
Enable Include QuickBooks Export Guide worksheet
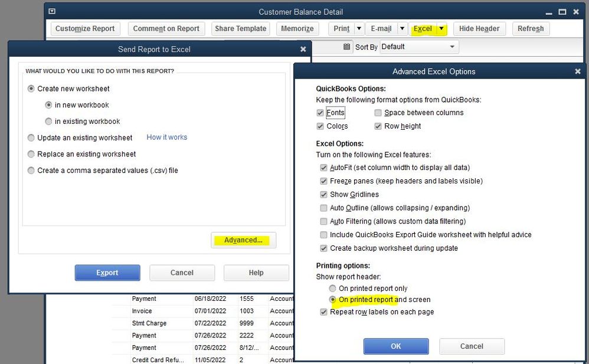point(323,235)
